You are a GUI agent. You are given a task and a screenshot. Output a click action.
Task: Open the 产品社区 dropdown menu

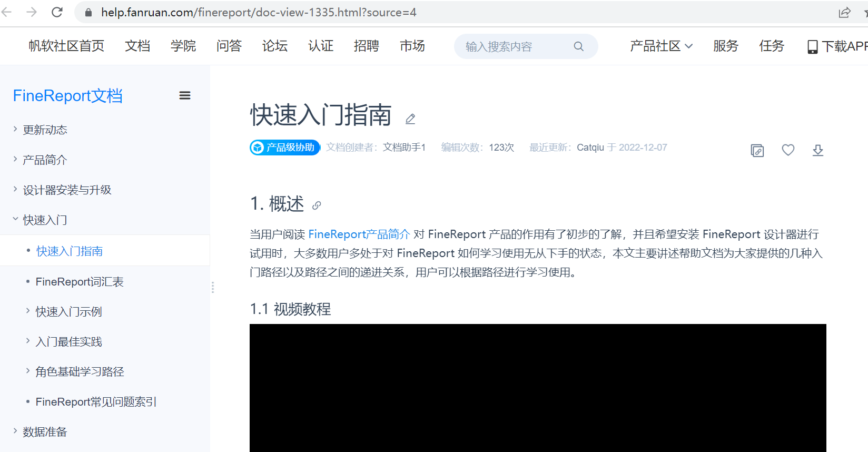660,46
